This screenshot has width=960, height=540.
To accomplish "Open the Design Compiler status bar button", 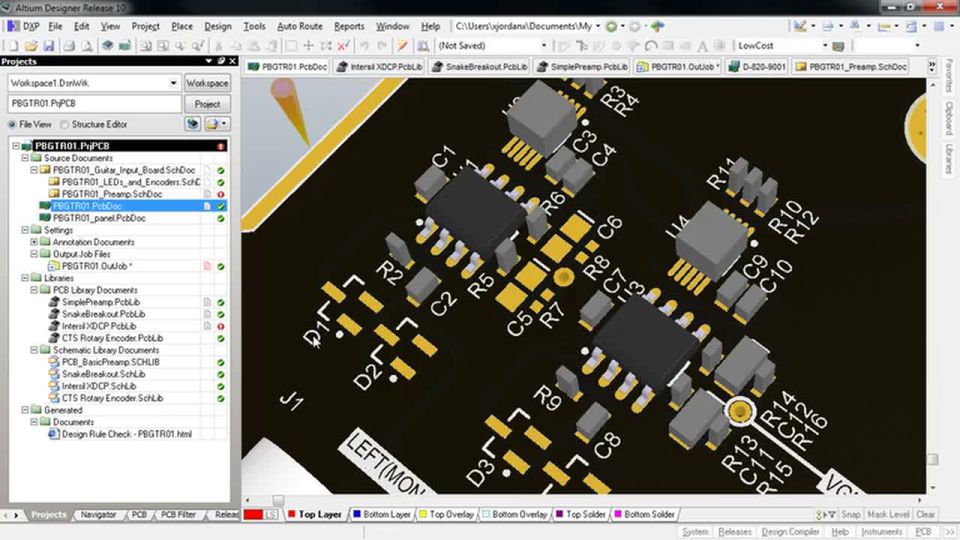I will [x=790, y=532].
